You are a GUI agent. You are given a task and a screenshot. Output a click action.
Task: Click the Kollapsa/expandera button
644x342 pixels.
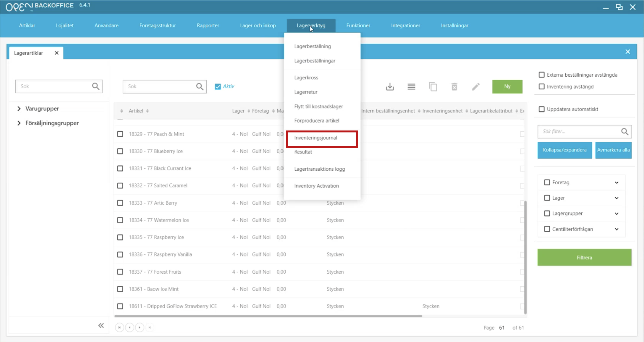(x=565, y=150)
